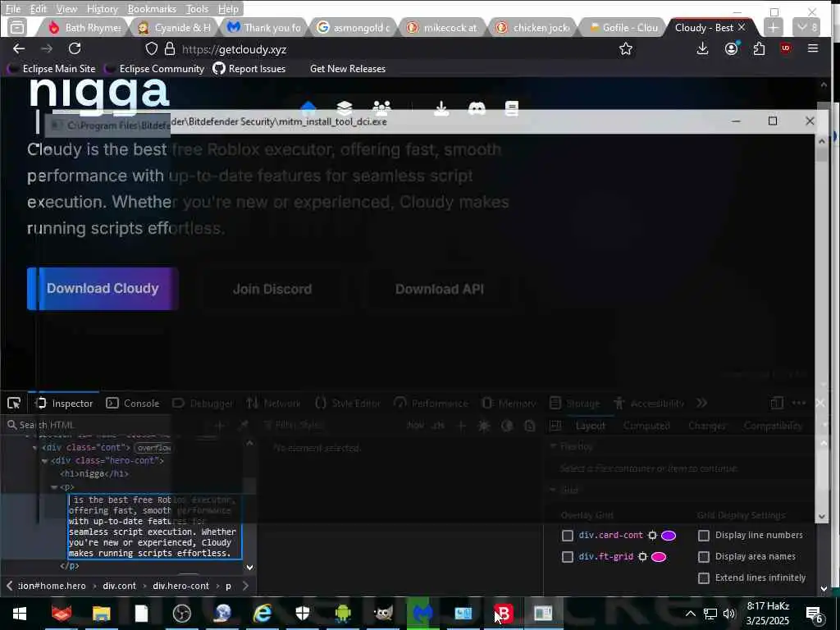Open Internet Explorer from the taskbar
Screen dimensions: 840x630
click(262, 614)
